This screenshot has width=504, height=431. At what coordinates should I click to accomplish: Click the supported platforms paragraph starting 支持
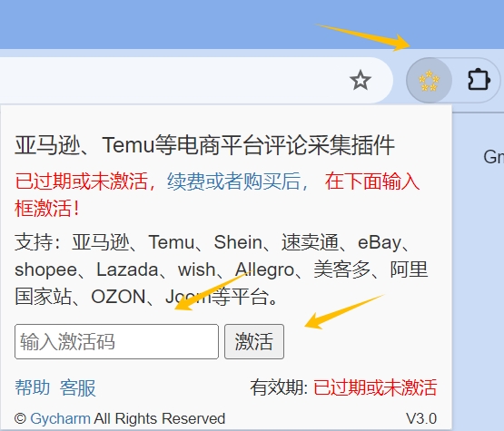click(x=222, y=269)
